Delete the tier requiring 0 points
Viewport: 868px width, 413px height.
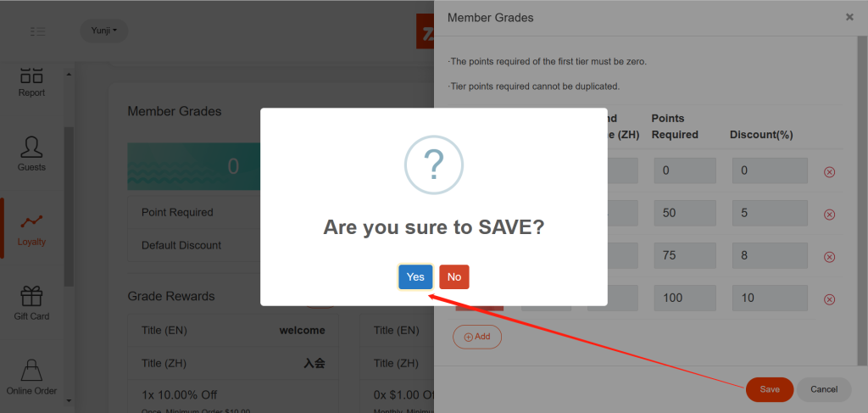click(829, 172)
